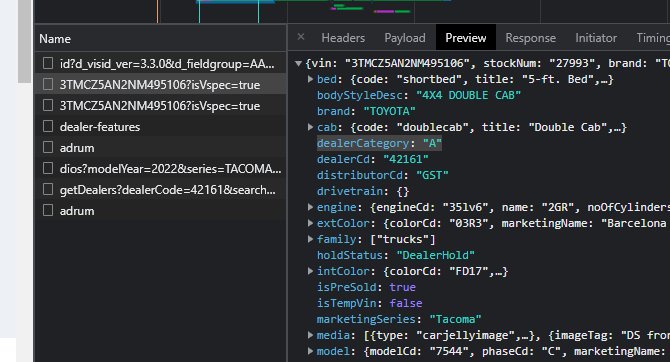Expand the engine object

[311, 207]
